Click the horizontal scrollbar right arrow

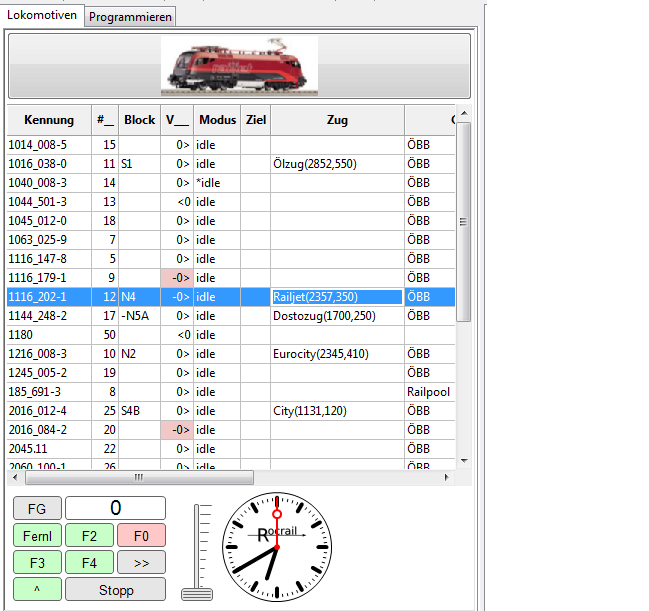[x=448, y=477]
